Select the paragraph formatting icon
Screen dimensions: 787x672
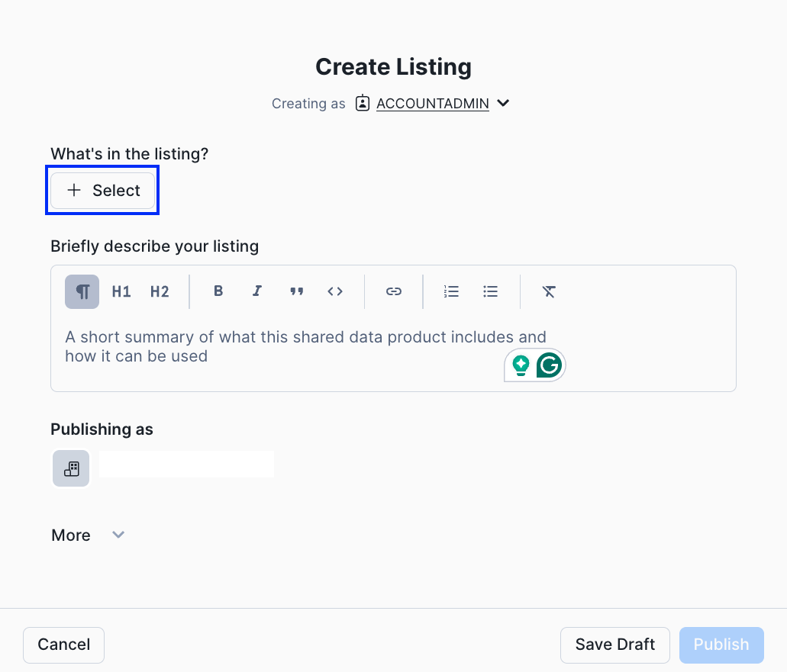point(82,291)
